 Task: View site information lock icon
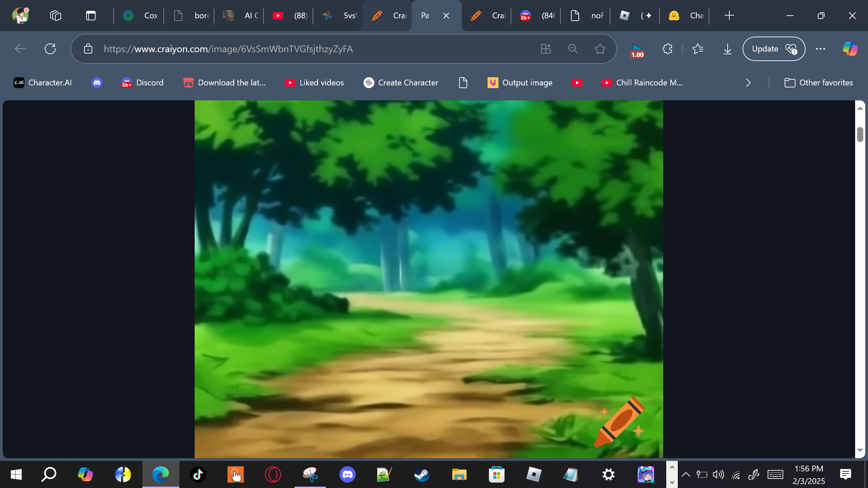click(88, 49)
